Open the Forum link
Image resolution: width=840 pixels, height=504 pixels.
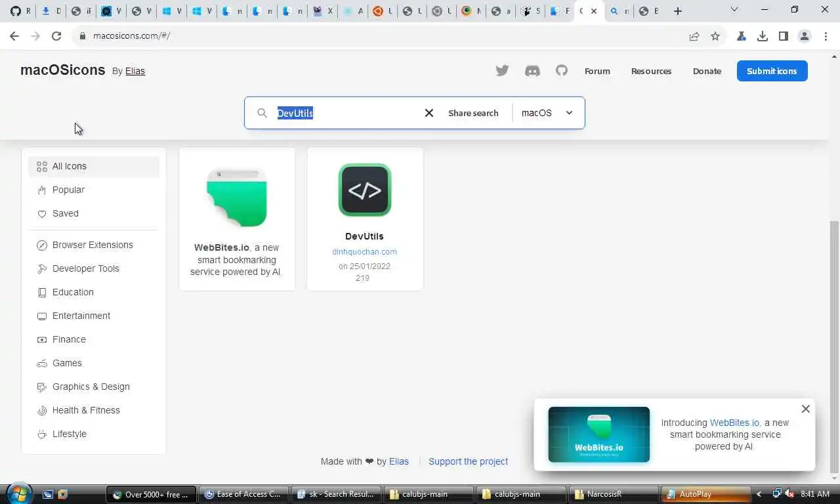pyautogui.click(x=597, y=71)
